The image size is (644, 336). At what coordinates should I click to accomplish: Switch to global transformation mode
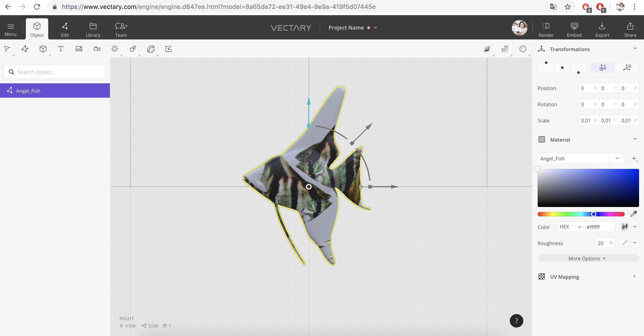(x=627, y=67)
